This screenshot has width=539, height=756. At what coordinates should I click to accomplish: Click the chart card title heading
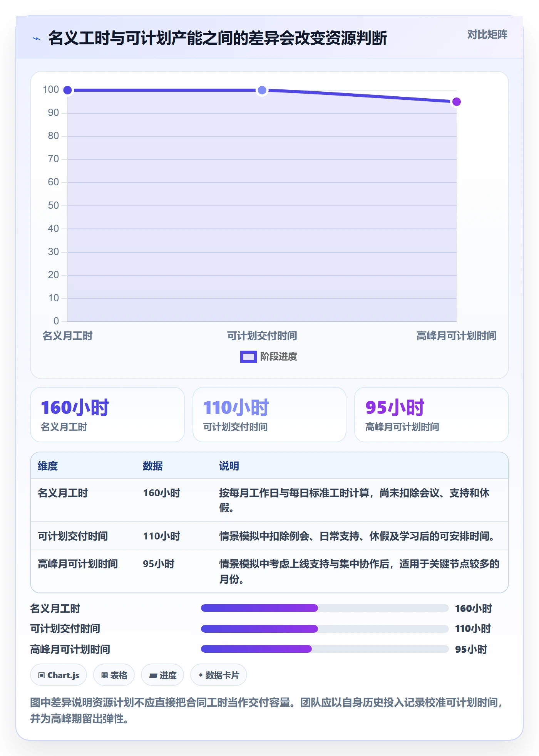click(x=218, y=38)
